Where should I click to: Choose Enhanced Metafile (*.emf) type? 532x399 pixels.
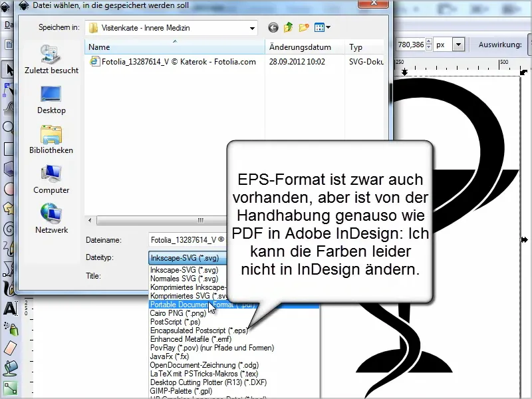(191, 339)
